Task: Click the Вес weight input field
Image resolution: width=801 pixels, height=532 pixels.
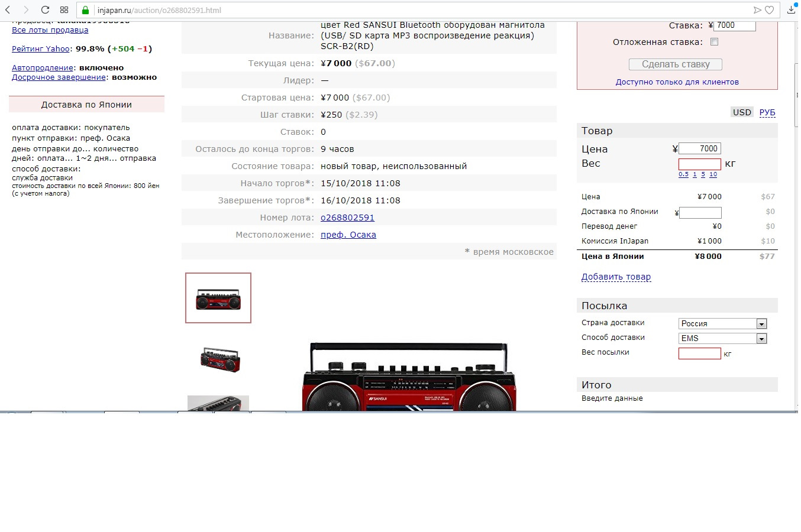Action: [x=700, y=164]
